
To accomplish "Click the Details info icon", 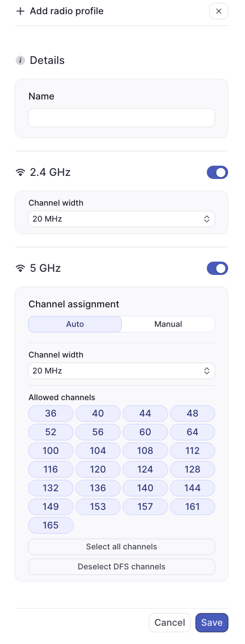I will click(x=20, y=60).
